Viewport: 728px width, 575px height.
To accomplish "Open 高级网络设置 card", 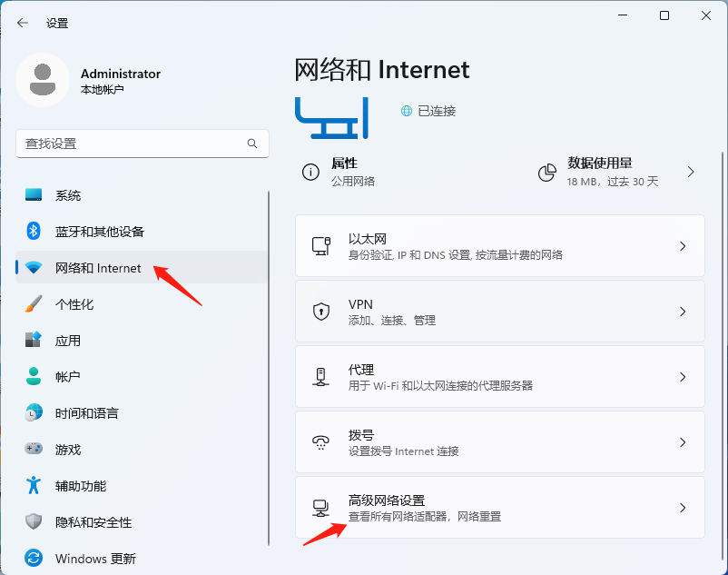I will point(500,508).
